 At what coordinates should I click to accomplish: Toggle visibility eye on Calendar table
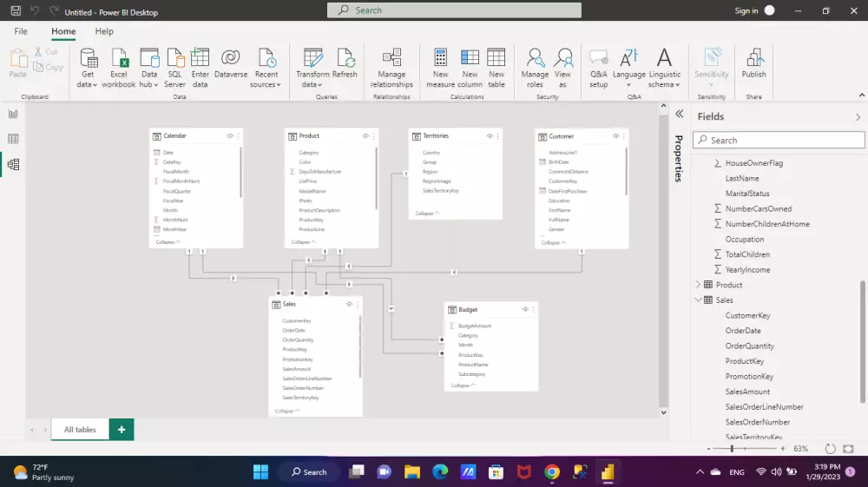click(x=230, y=136)
